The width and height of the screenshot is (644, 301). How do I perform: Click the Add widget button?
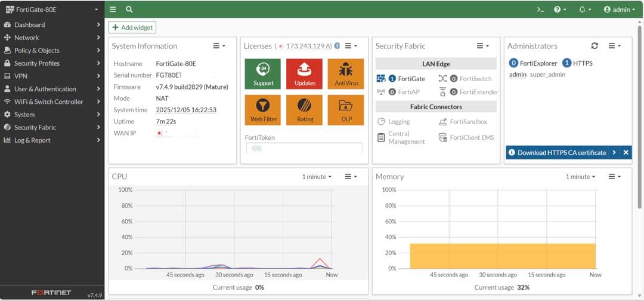tap(132, 27)
